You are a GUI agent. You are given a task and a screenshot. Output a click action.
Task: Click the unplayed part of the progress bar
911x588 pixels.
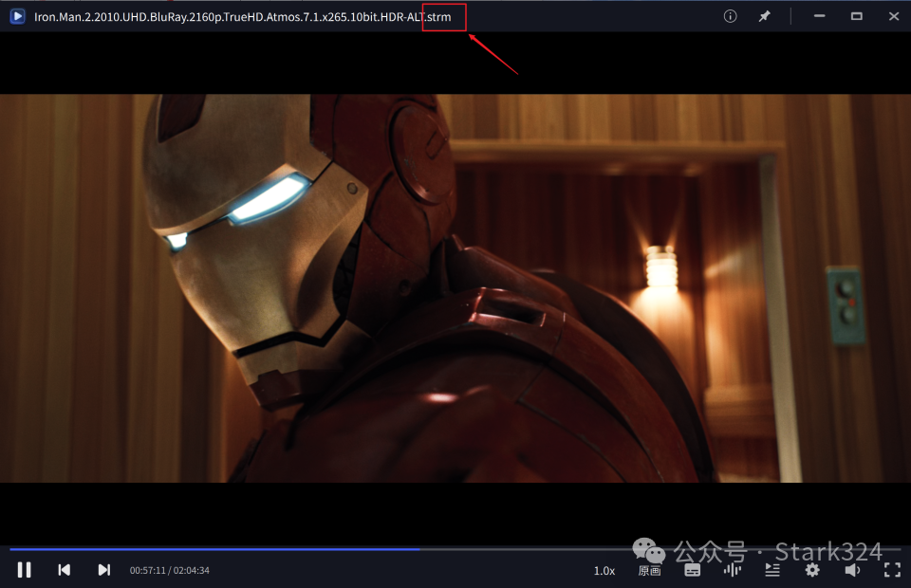click(664, 548)
